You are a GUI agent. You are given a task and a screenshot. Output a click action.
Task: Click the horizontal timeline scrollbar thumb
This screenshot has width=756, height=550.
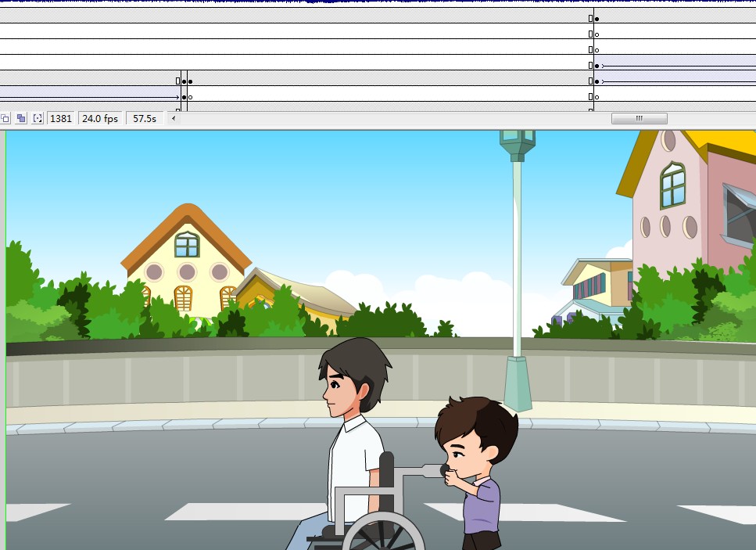tap(639, 118)
